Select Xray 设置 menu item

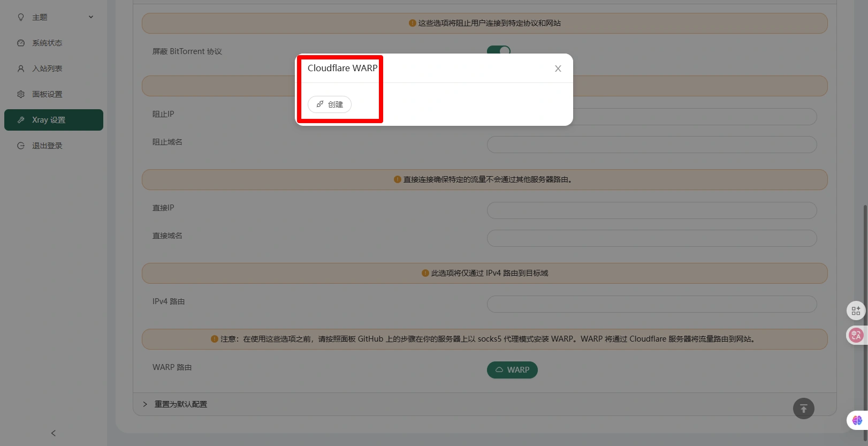click(54, 120)
